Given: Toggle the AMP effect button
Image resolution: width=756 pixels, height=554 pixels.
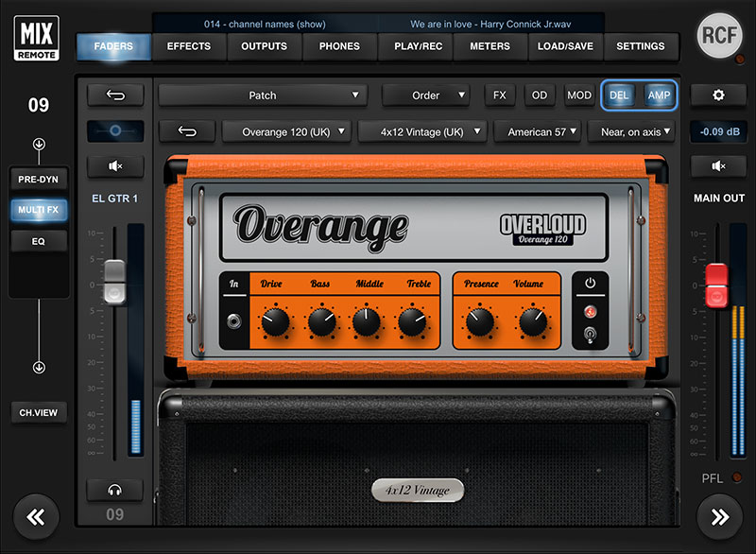Looking at the screenshot, I should (x=659, y=95).
